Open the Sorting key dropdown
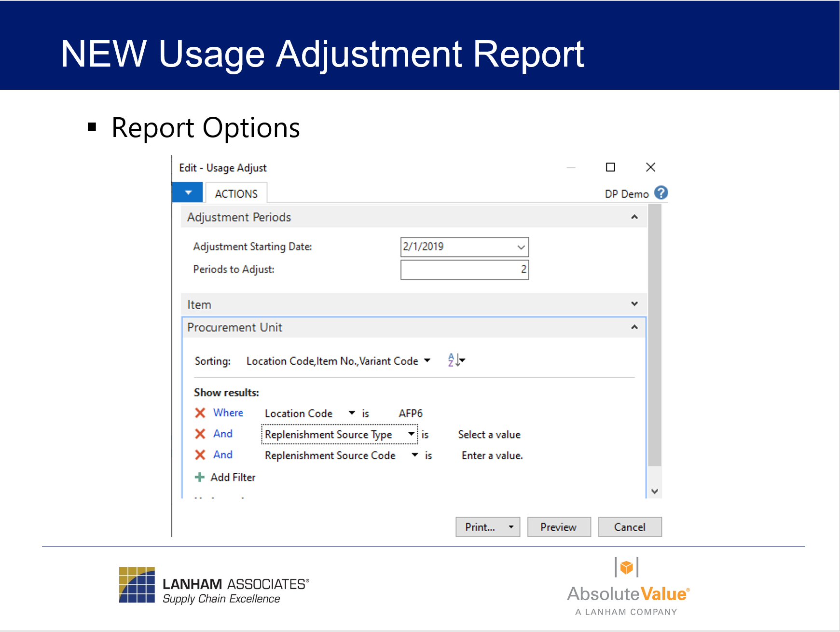The width and height of the screenshot is (840, 632). pos(427,360)
